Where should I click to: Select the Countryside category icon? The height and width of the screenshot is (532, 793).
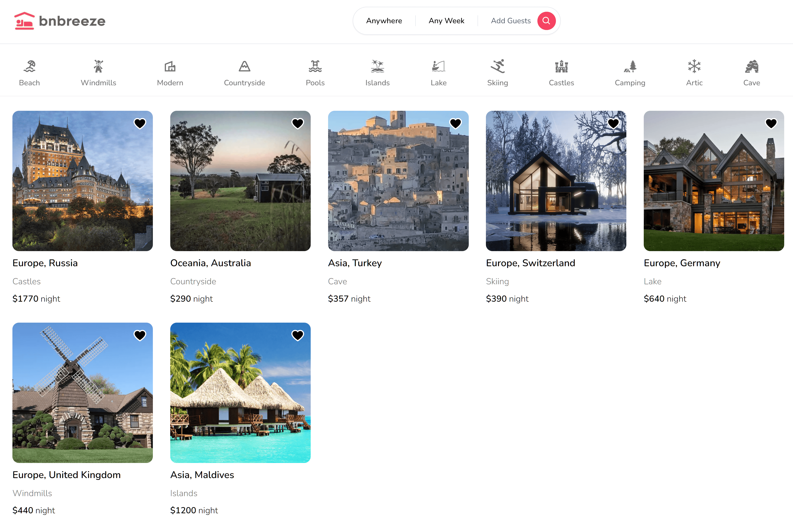click(x=244, y=66)
